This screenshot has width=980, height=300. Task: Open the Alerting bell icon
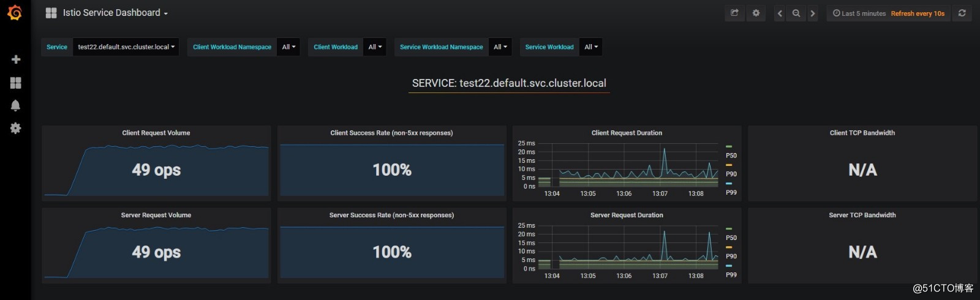(x=16, y=105)
